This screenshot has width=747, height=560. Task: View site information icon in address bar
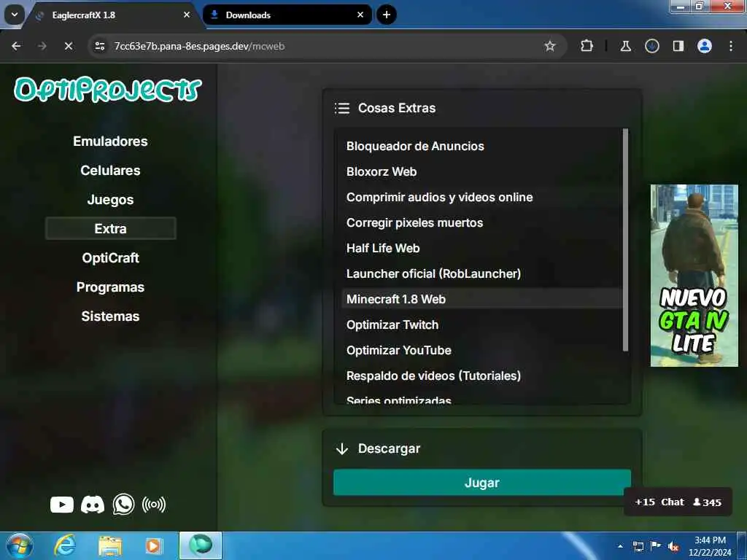point(99,46)
